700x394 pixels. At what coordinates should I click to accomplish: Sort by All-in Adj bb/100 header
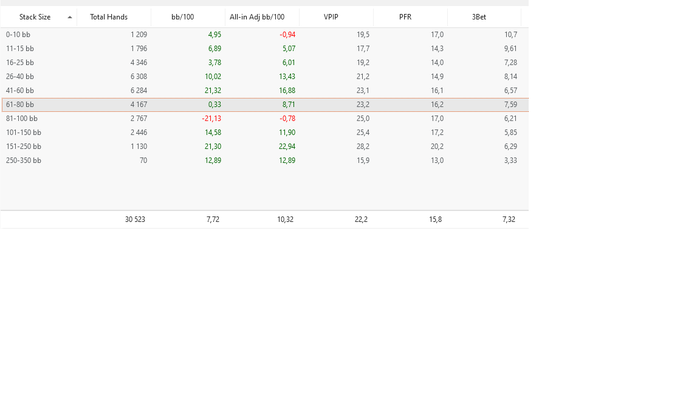coord(257,17)
